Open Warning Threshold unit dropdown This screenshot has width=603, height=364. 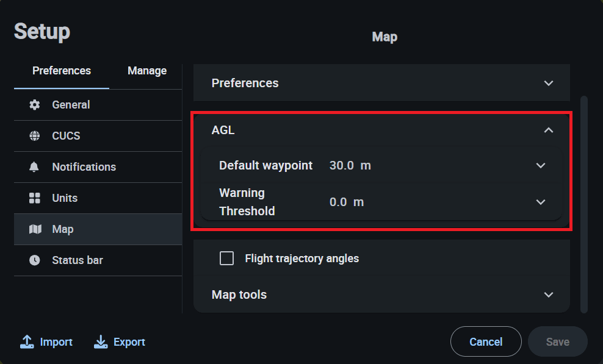pyautogui.click(x=540, y=202)
